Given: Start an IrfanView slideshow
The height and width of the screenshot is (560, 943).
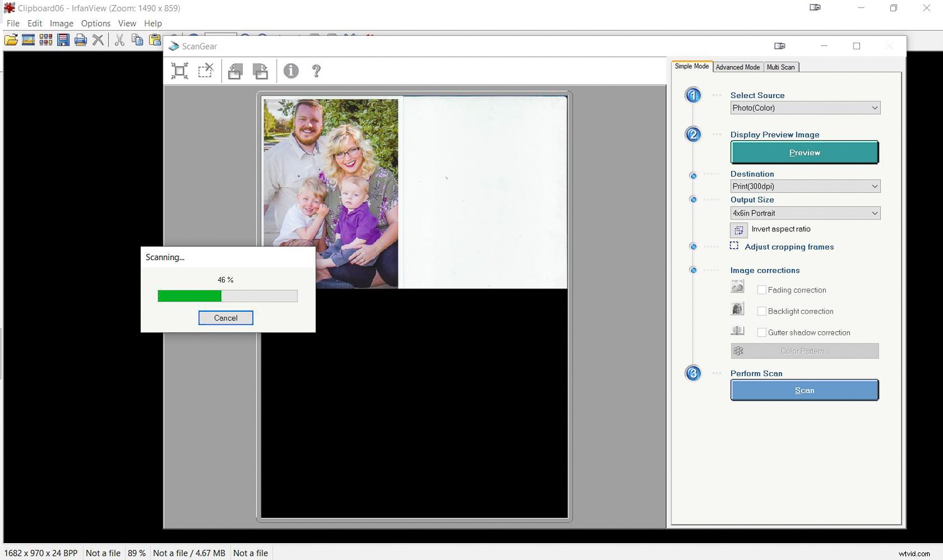Looking at the screenshot, I should pyautogui.click(x=28, y=40).
